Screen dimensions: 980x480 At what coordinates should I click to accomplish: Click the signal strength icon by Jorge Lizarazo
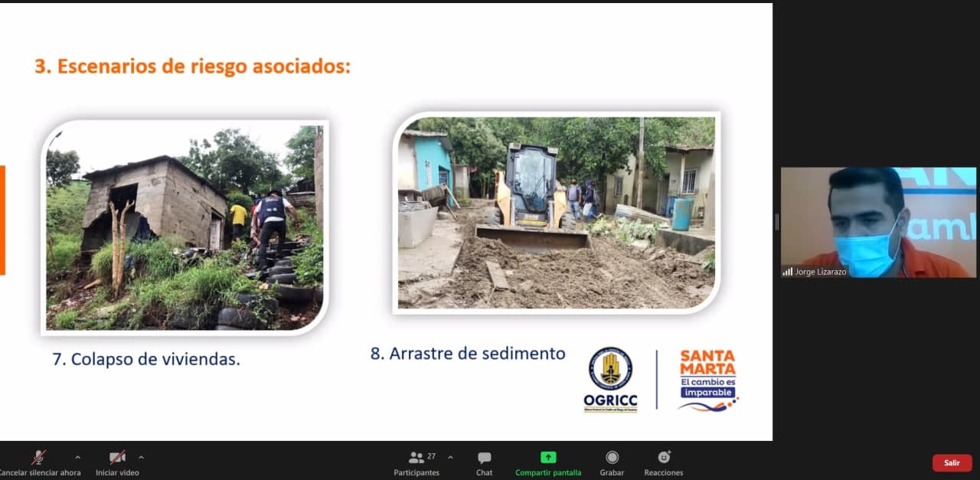tap(787, 272)
